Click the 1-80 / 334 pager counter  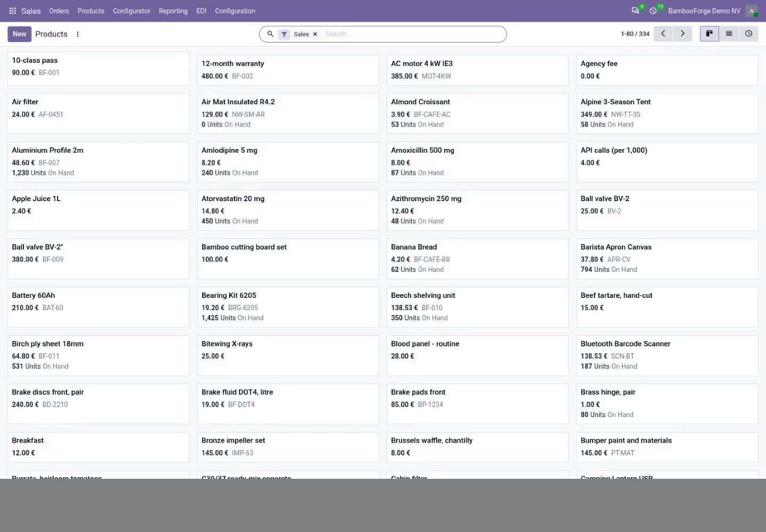[635, 34]
